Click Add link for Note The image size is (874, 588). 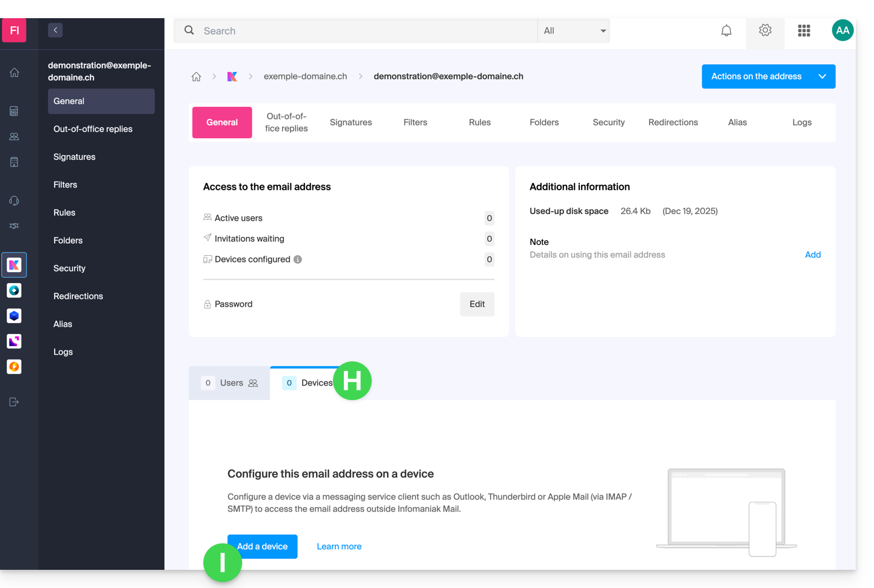click(x=812, y=255)
